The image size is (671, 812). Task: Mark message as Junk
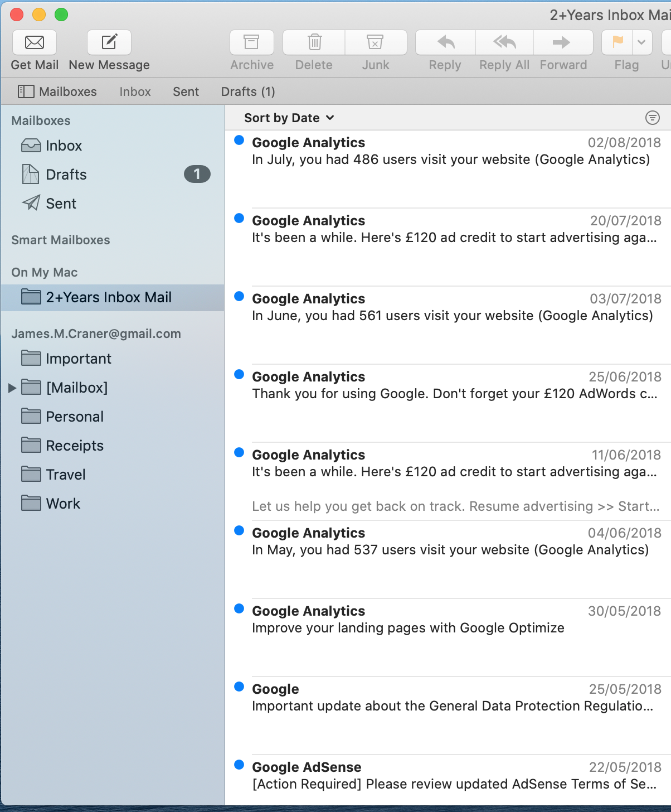[x=376, y=42]
